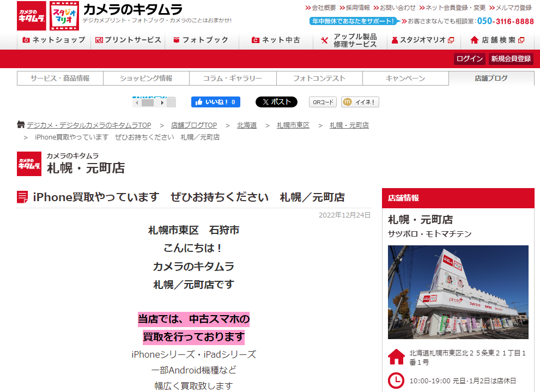Screen dimensions: 540x392
Task: Click the camera icon beside ネットショップ
Action: coord(26,40)
